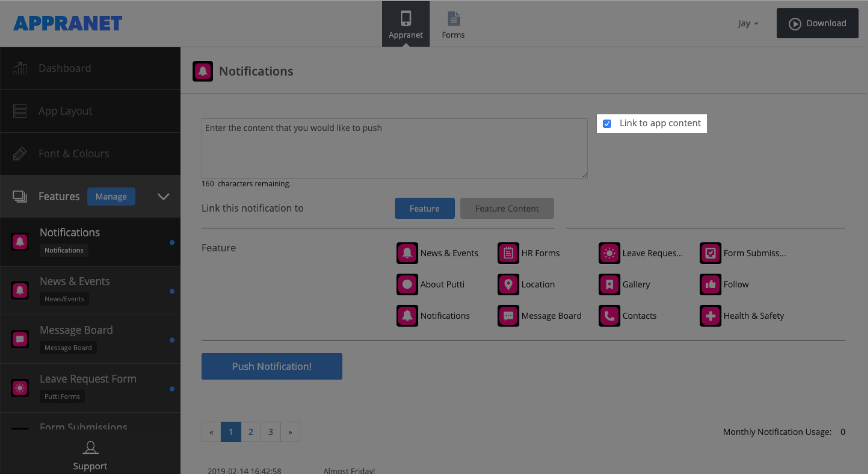868x474 pixels.
Task: Open the Jay user dropdown
Action: point(748,23)
